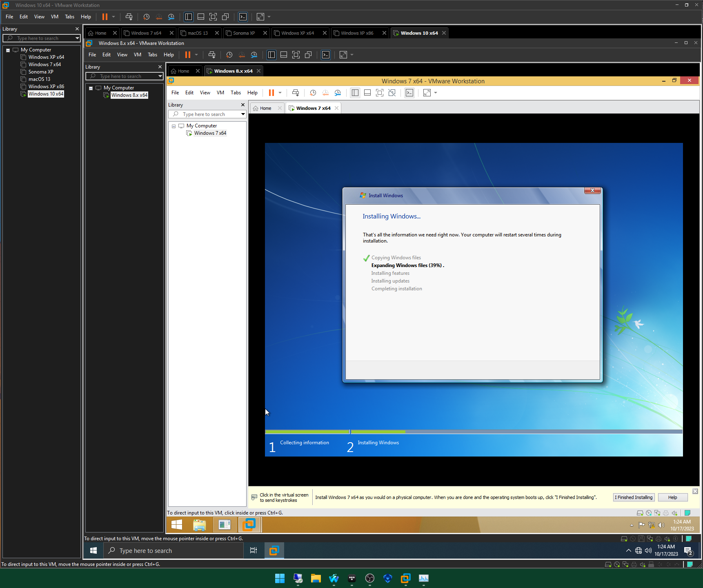
Task: Click the I Finished Installing button
Action: [634, 497]
